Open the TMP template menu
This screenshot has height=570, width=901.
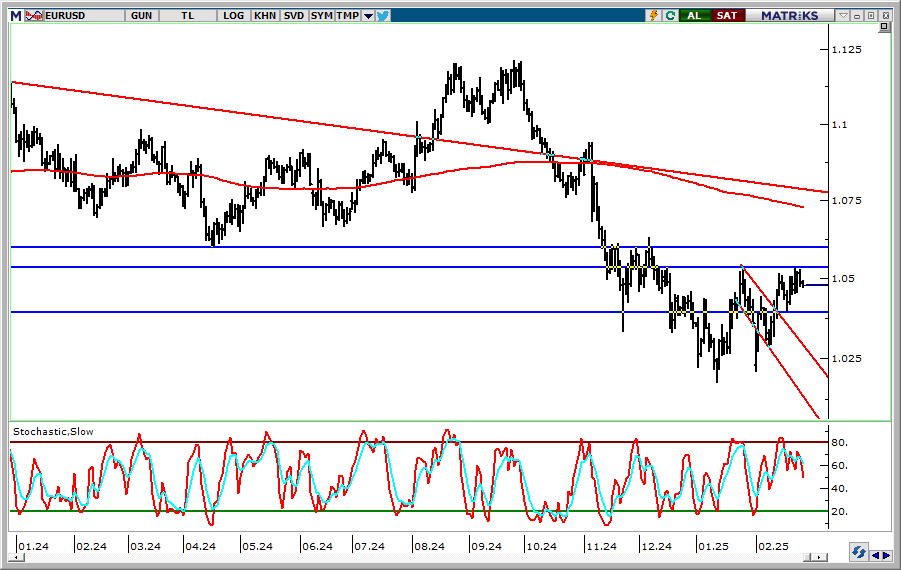(347, 16)
